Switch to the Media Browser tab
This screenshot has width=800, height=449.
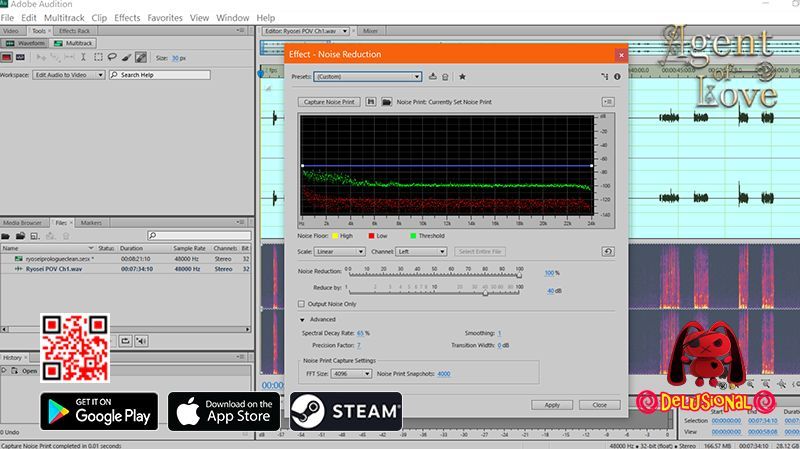click(x=21, y=223)
